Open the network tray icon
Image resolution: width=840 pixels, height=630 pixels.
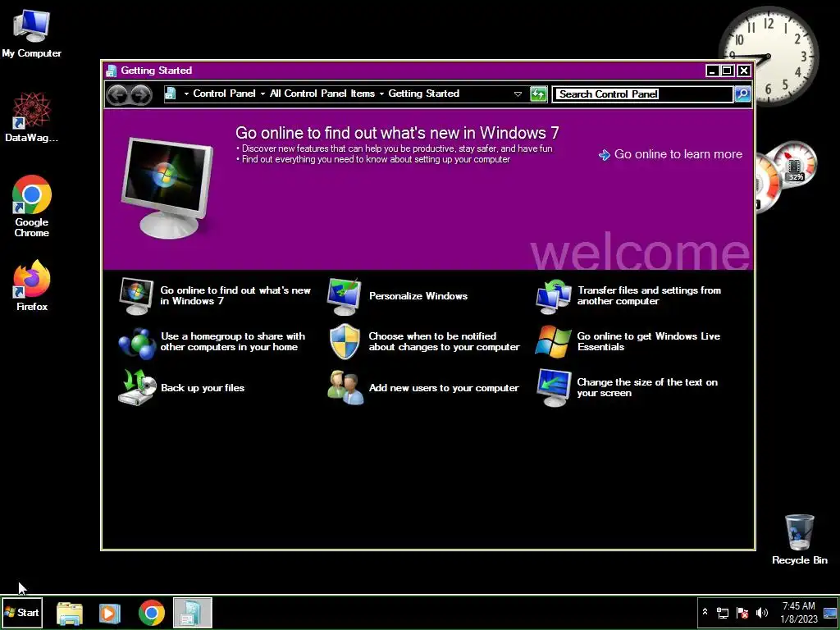[x=723, y=613]
